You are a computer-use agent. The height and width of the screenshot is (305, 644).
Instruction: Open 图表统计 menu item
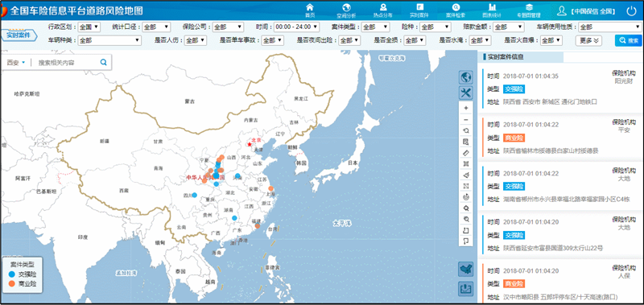pyautogui.click(x=492, y=10)
